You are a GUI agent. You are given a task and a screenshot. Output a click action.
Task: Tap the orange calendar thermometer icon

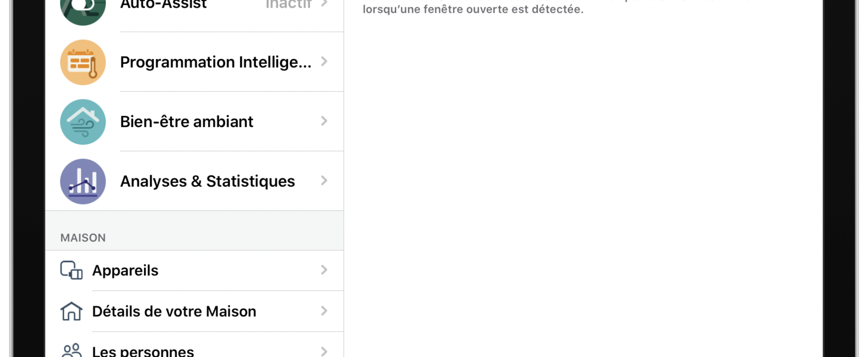[83, 62]
